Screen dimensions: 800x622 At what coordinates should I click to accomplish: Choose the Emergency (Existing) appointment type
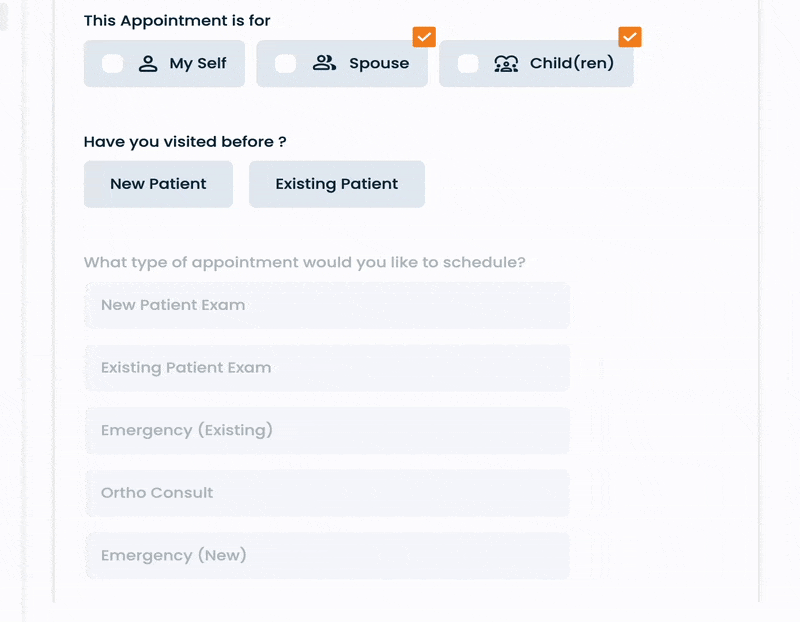[327, 430]
